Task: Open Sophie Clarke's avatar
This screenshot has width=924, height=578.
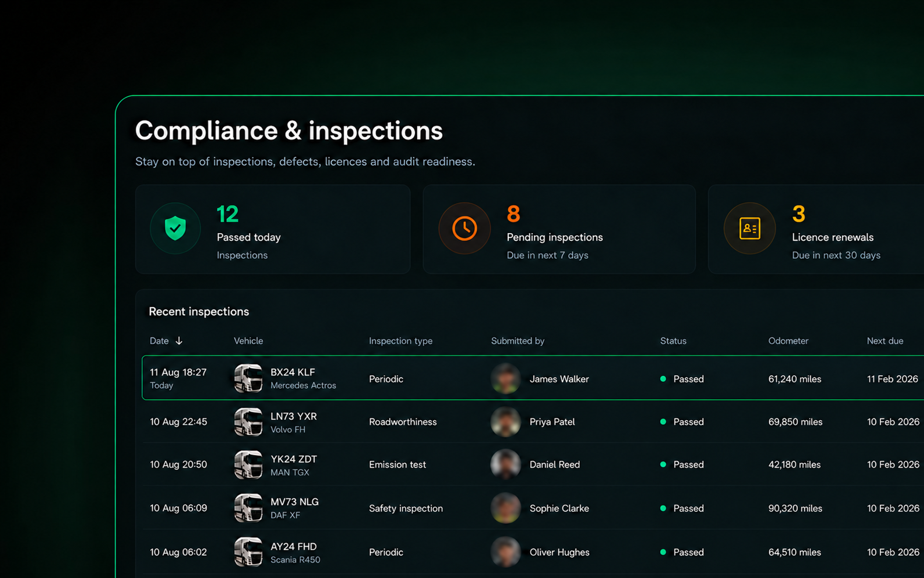Action: coord(505,508)
